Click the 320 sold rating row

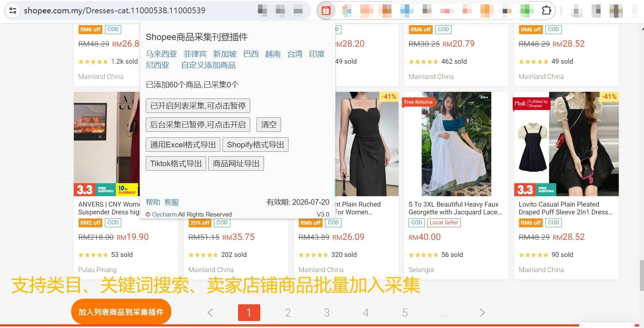point(328,255)
